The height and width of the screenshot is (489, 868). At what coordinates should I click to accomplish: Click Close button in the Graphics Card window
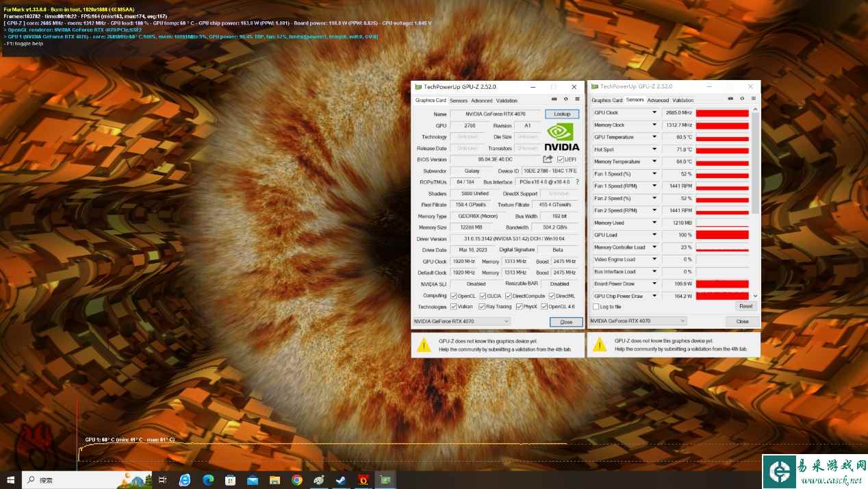pyautogui.click(x=566, y=322)
